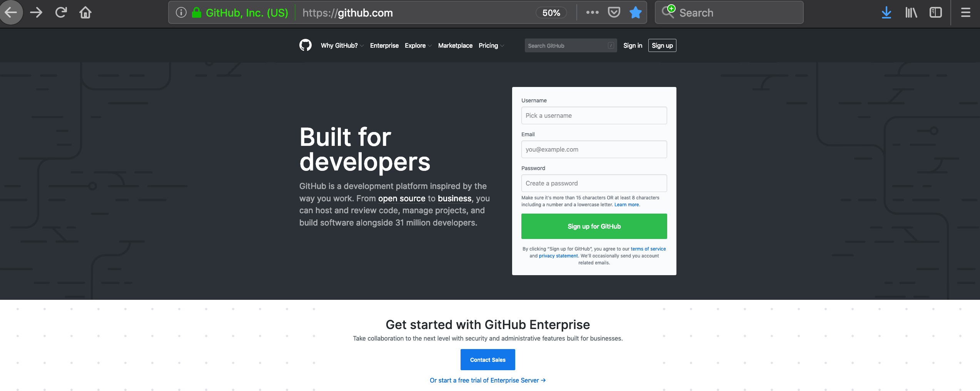This screenshot has height=391, width=980.
Task: Open the Library bookshelf icon
Action: click(x=911, y=13)
